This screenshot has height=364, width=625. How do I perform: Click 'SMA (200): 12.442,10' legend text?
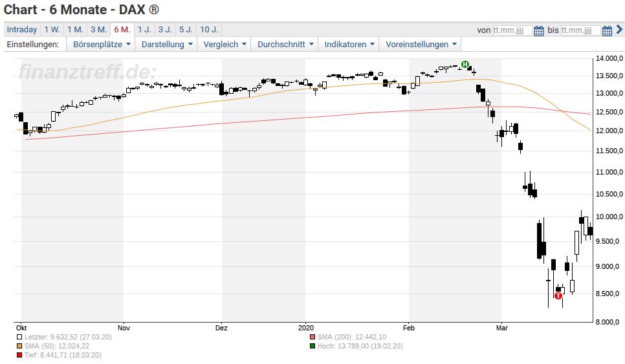click(352, 337)
